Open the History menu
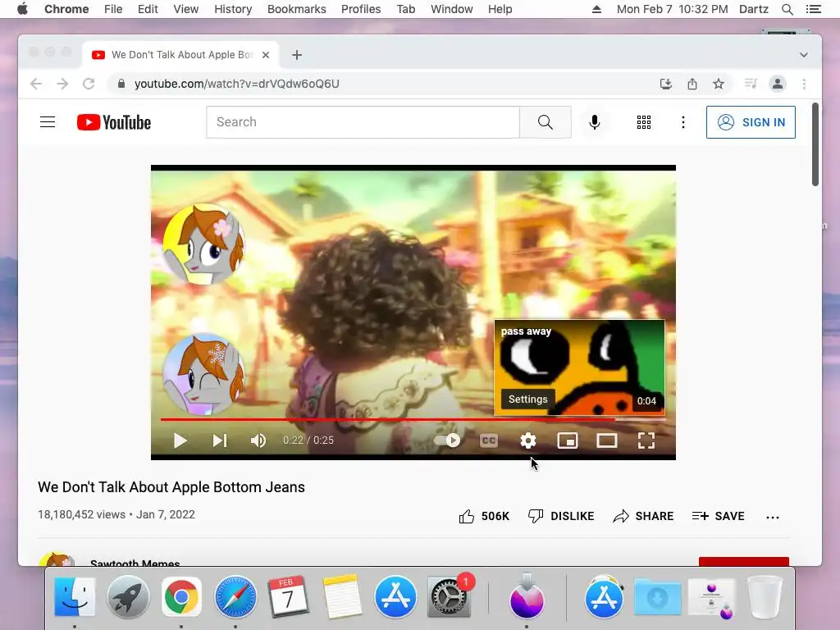840x630 pixels. (233, 9)
